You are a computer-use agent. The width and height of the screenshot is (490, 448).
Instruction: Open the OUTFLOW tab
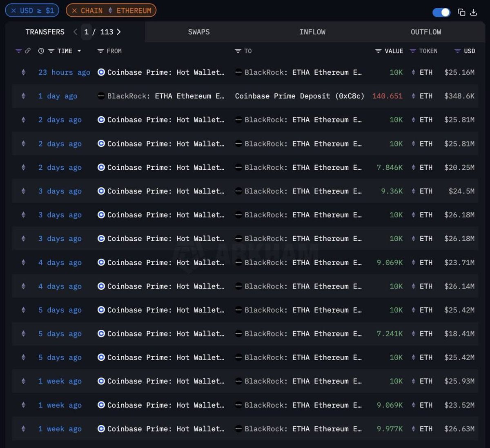(x=426, y=31)
